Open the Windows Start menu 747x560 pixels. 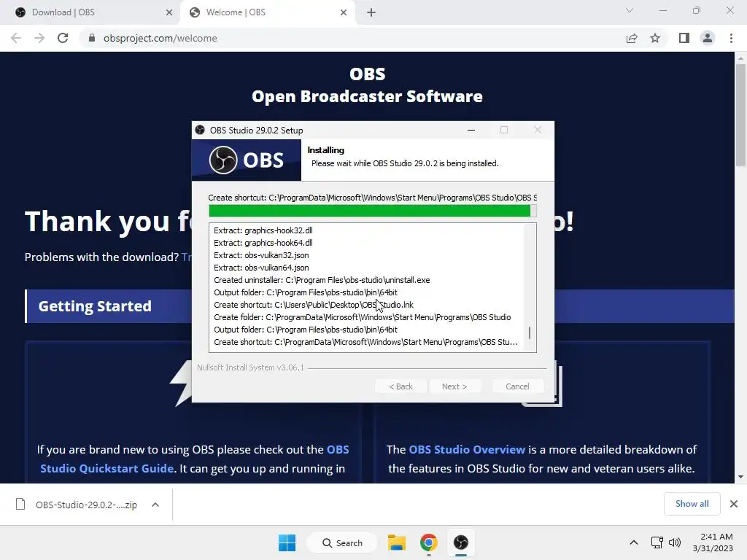click(x=287, y=542)
